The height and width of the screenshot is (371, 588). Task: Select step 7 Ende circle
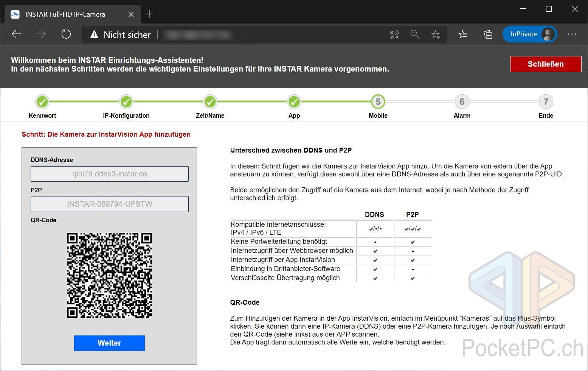coord(546,101)
